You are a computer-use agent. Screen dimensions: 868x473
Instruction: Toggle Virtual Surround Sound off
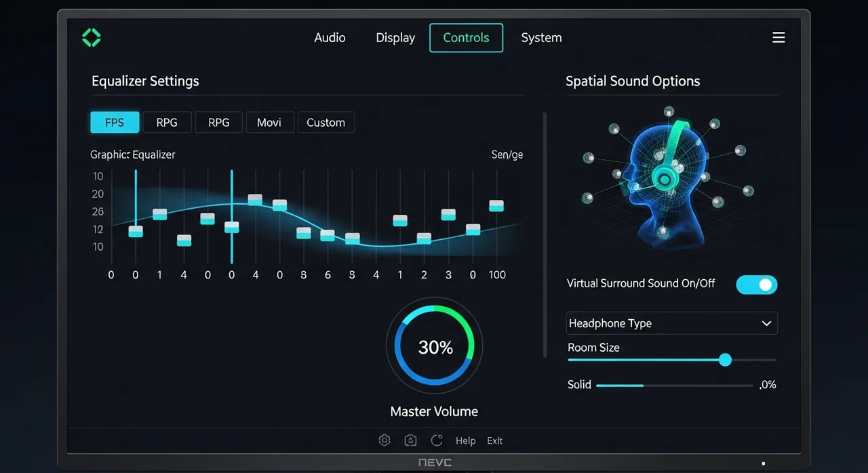756,285
